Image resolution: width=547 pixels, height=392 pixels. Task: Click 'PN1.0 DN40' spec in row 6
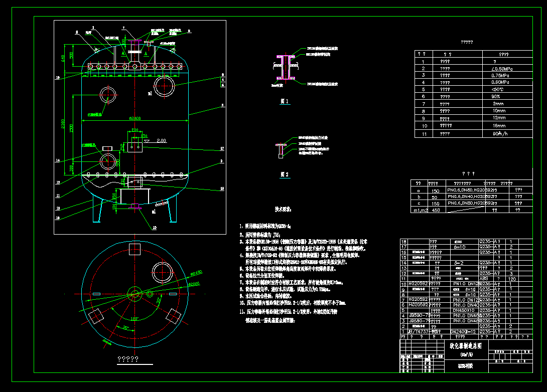click(x=465, y=305)
